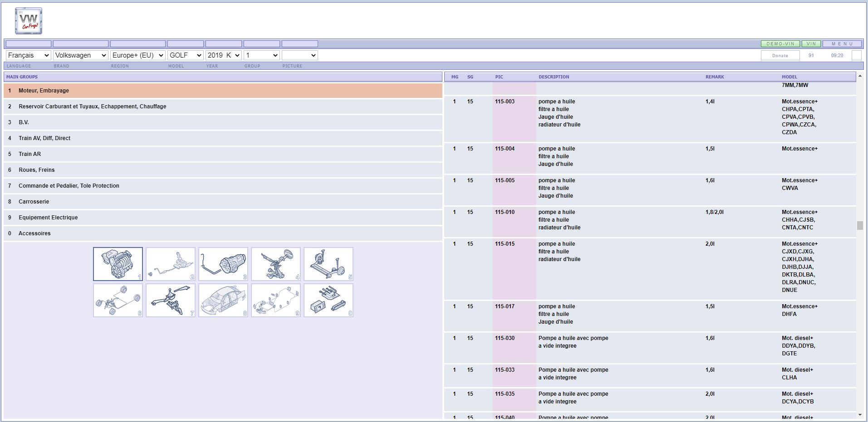Open the Brand dropdown showing Volkswagen
Viewport: 868px width, 422px height.
pyautogui.click(x=81, y=55)
